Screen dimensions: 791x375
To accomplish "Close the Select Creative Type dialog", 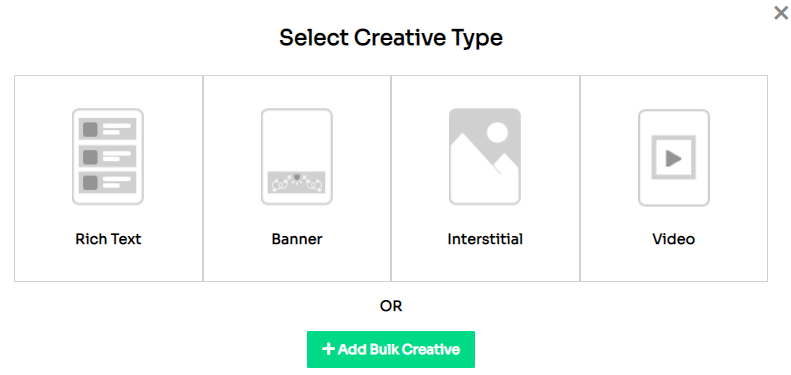I will pyautogui.click(x=781, y=13).
